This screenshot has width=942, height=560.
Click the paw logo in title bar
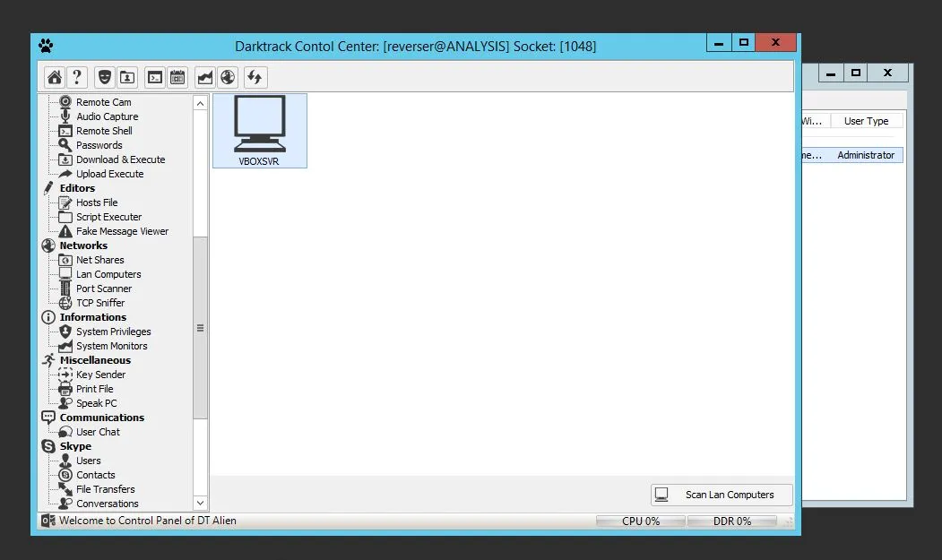[46, 46]
